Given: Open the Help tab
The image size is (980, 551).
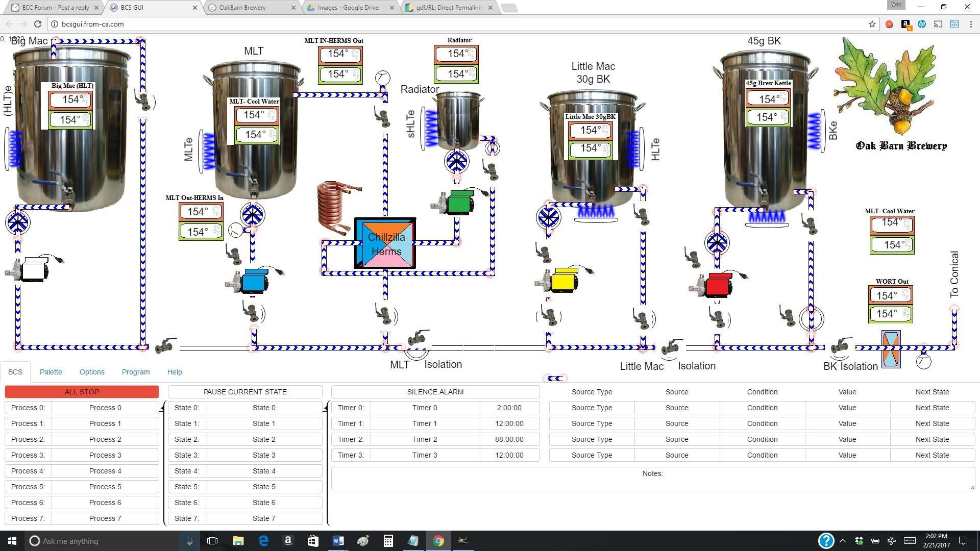Looking at the screenshot, I should click(x=175, y=372).
